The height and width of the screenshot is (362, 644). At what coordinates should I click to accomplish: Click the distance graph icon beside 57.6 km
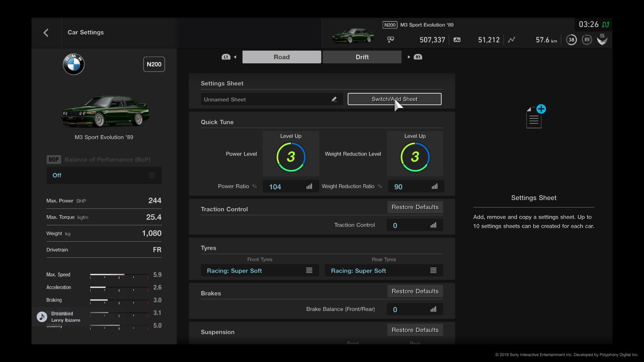pos(511,40)
